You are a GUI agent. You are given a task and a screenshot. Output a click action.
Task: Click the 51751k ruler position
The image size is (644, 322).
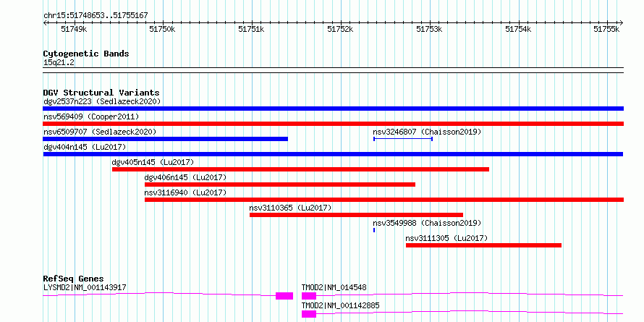pos(251,29)
